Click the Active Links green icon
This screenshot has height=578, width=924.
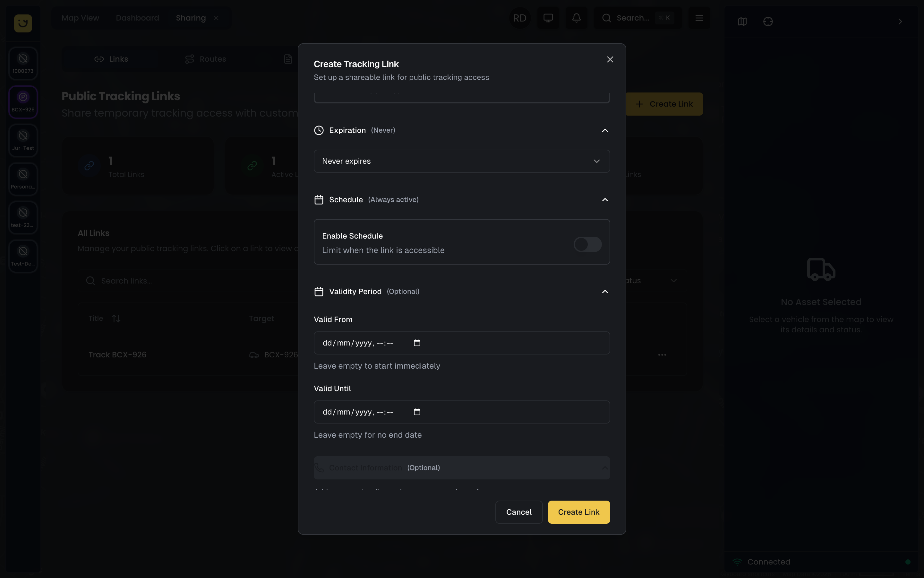click(x=252, y=165)
